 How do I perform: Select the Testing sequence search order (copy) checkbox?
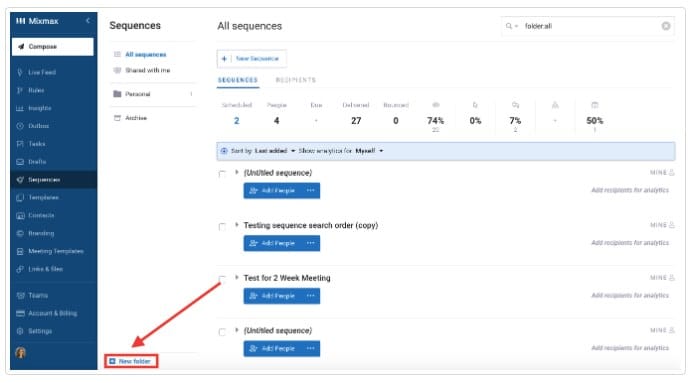point(222,227)
